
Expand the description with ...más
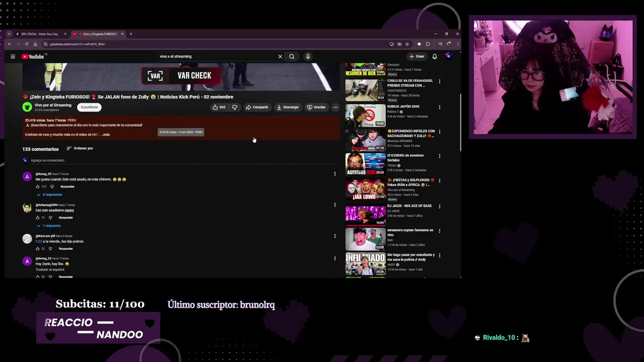(x=105, y=135)
